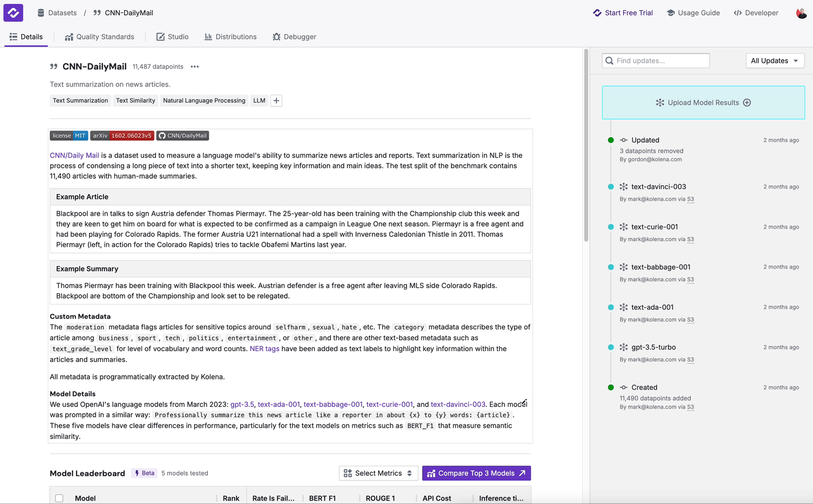The width and height of the screenshot is (813, 504).
Task: Click the vertical scrollbar of details panel
Action: point(586,146)
